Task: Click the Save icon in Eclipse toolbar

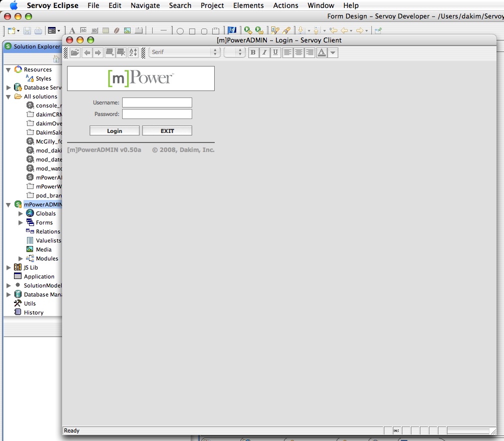Action: 28,30
